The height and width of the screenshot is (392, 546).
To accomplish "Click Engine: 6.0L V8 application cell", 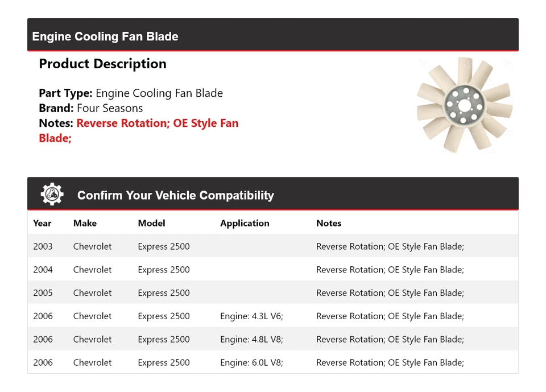I will click(x=251, y=362).
